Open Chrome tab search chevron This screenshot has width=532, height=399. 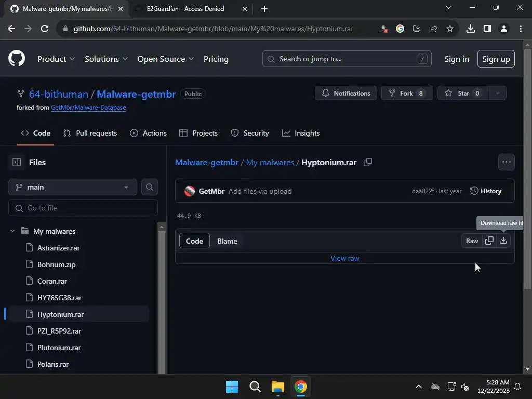tap(448, 7)
